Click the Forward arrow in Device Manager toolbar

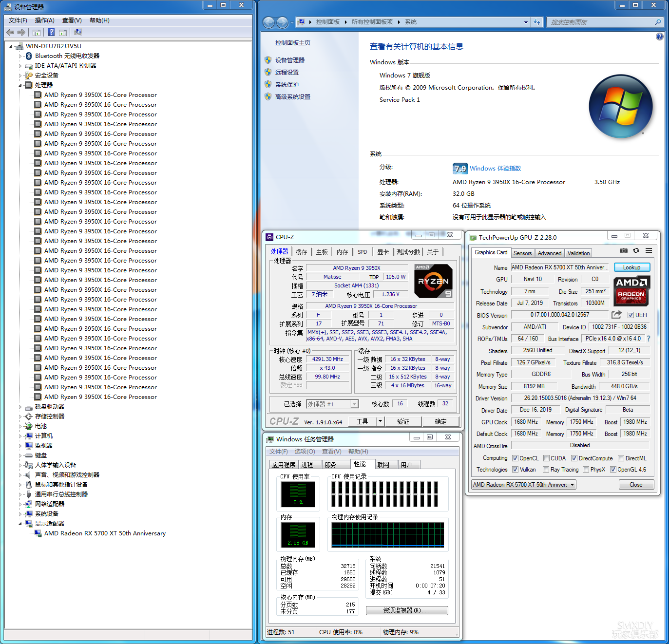coord(21,32)
